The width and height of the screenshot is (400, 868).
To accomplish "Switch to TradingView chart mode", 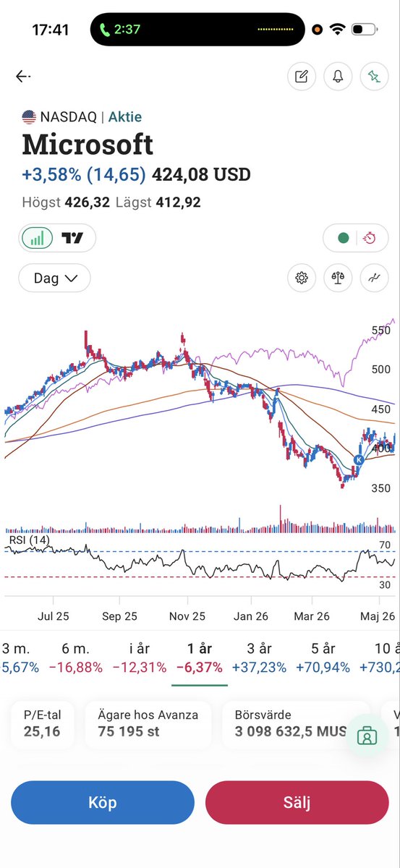I will (72, 238).
